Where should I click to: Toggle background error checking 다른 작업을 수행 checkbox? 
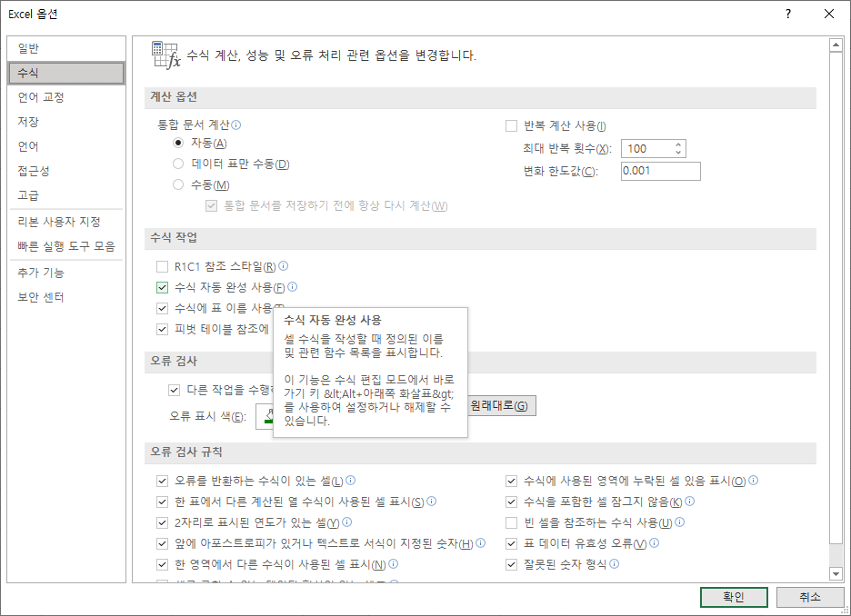(174, 390)
